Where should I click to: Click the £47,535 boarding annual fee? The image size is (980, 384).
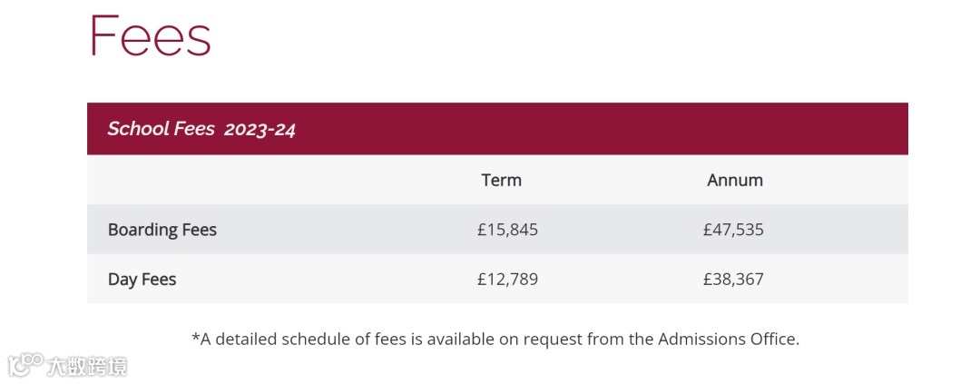(733, 230)
